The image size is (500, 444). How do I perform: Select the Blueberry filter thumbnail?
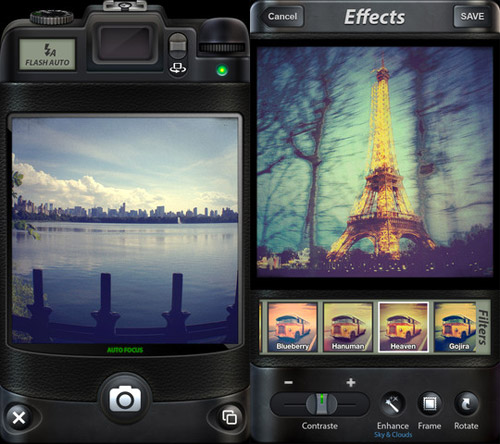(x=292, y=327)
